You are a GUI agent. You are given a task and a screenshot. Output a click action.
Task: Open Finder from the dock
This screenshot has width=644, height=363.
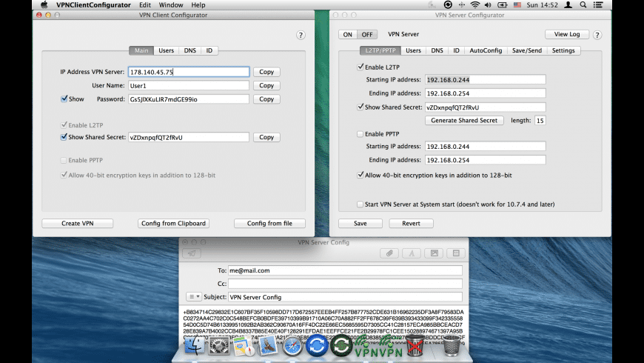195,345
